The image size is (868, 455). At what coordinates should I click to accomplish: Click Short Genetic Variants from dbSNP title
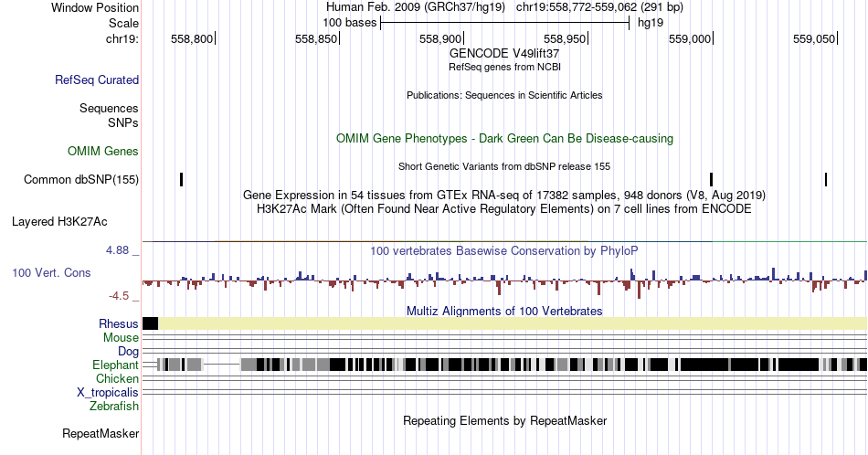504,166
